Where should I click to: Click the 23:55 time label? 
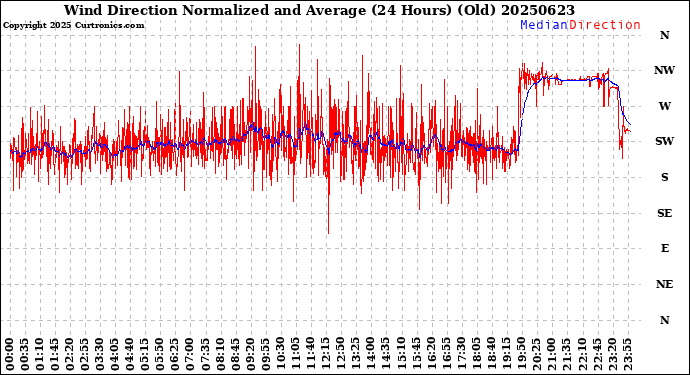point(627,354)
